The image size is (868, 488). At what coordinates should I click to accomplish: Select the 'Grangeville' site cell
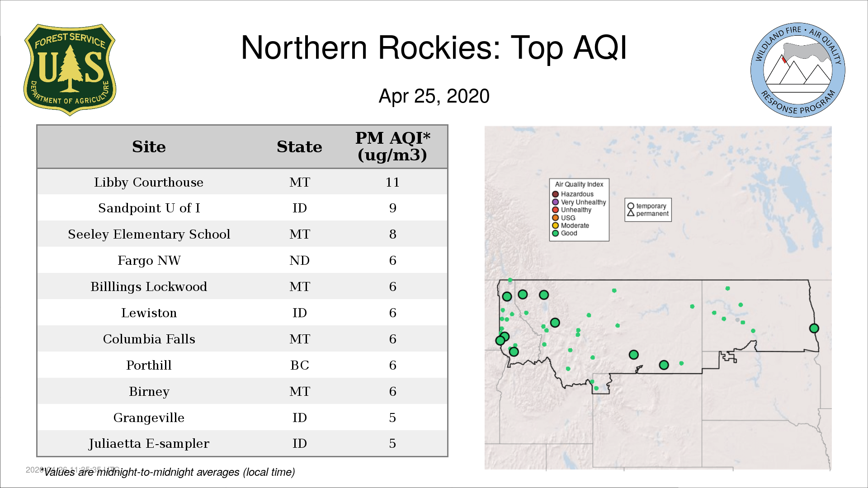(x=149, y=418)
